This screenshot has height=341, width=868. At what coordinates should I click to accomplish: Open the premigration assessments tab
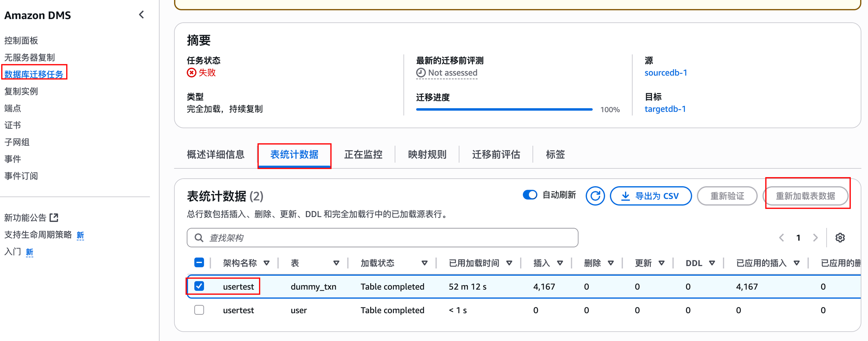(x=496, y=154)
